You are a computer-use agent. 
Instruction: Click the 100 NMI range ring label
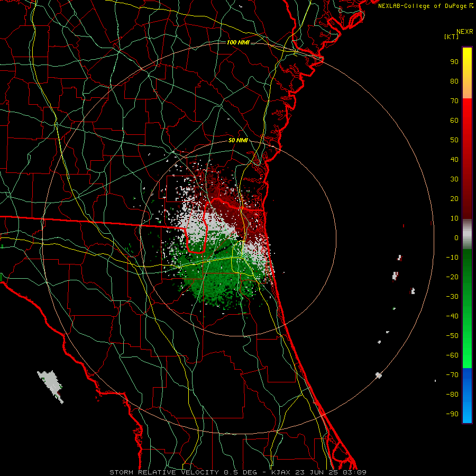(238, 42)
